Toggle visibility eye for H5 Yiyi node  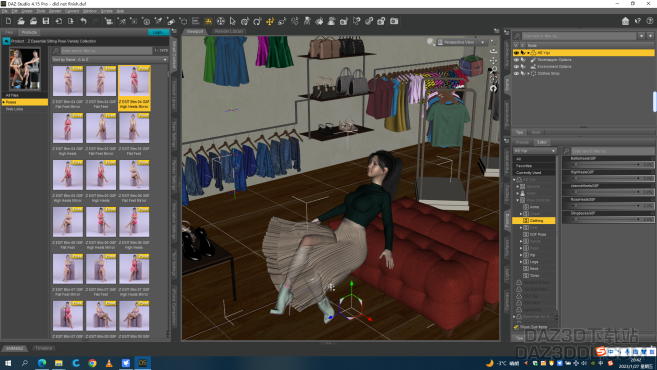point(516,53)
